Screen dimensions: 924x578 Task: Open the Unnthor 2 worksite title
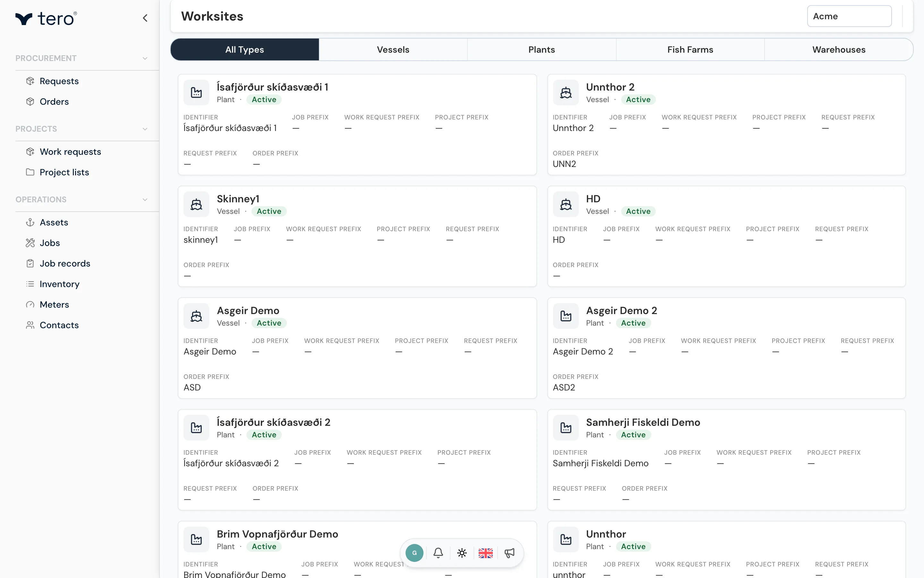coord(610,87)
